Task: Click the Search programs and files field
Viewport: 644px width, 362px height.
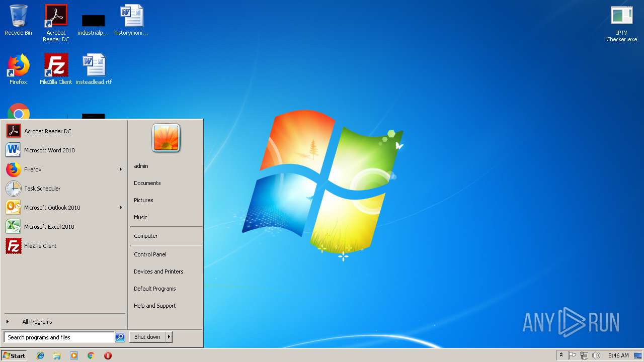Action: click(x=59, y=337)
